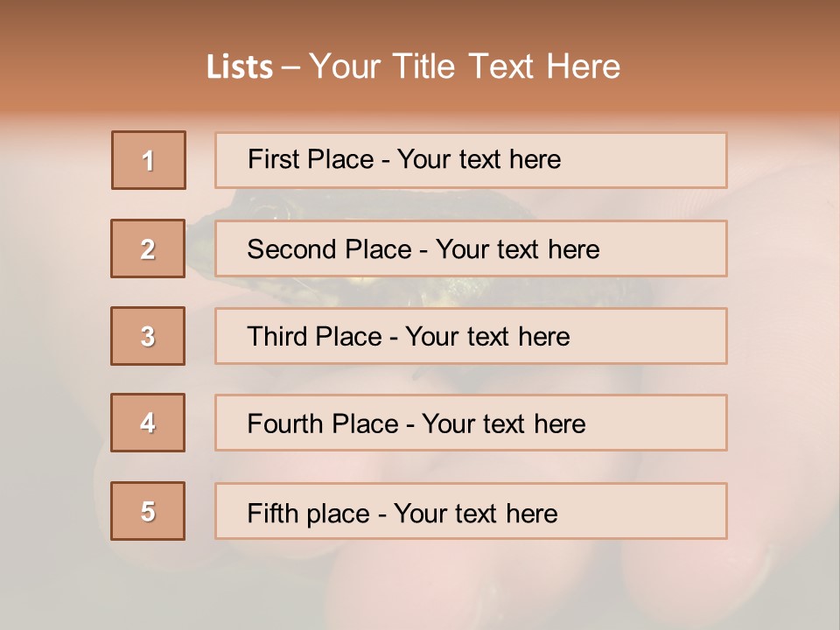
Task: Click the slide title 'Lists – Your Title Text Here'
Action: tap(413, 66)
